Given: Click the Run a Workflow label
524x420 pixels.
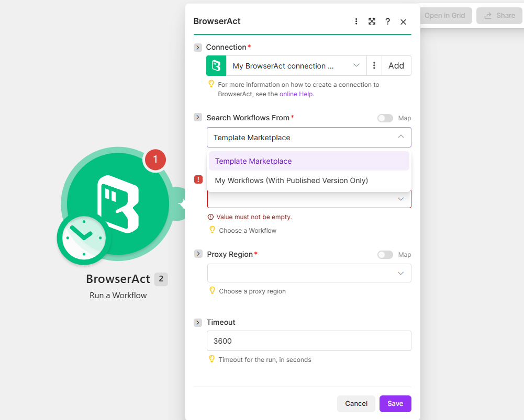Looking at the screenshot, I should (118, 296).
